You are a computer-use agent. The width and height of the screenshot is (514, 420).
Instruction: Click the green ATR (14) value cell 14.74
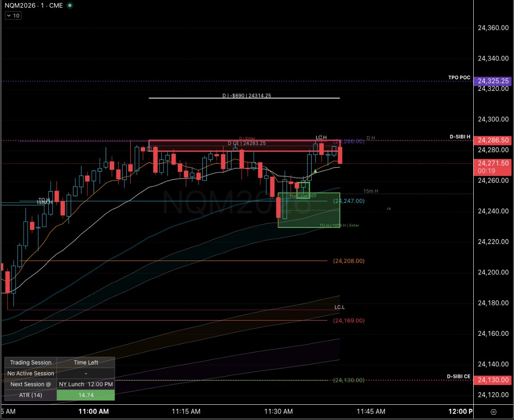[86, 395]
